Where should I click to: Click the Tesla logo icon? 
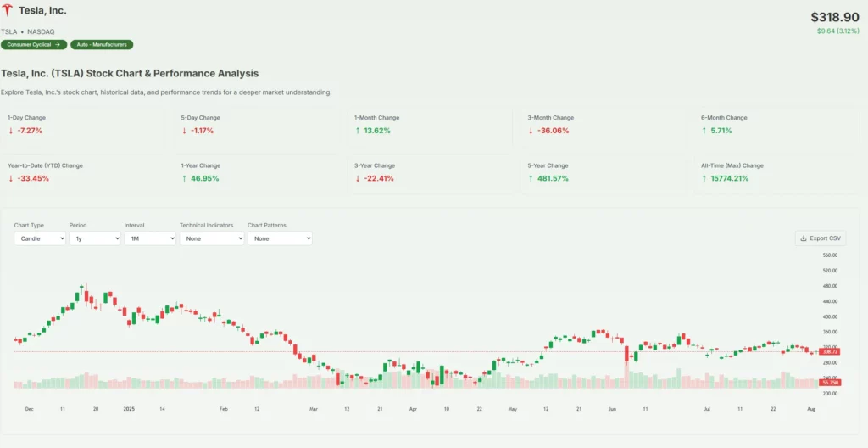pyautogui.click(x=9, y=11)
